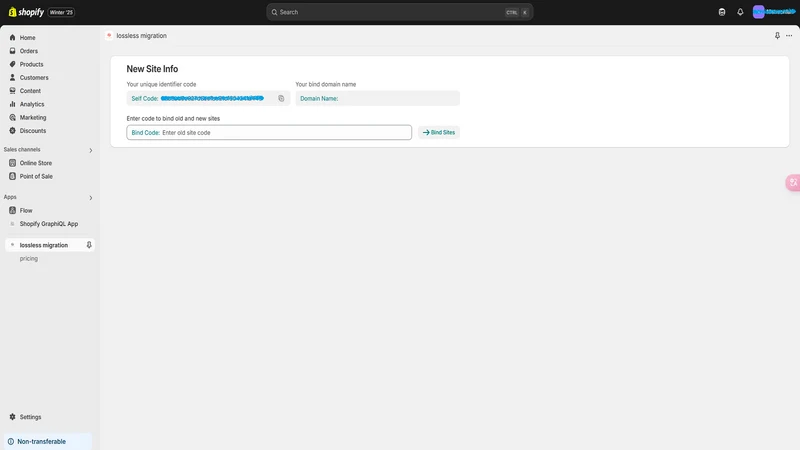
Task: Open Online Store channel
Action: coord(36,163)
